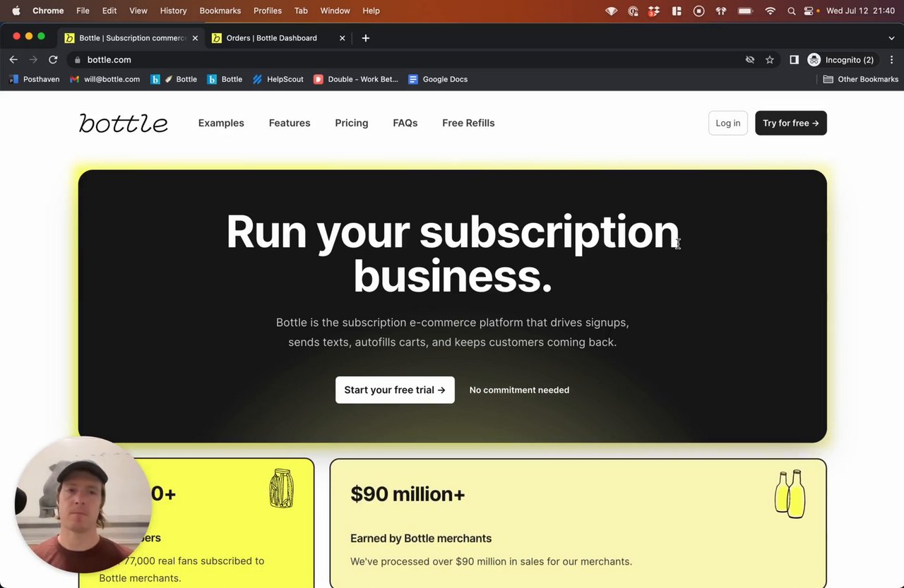Close the Bottle Subscription commerce tab
The image size is (904, 588).
click(195, 38)
